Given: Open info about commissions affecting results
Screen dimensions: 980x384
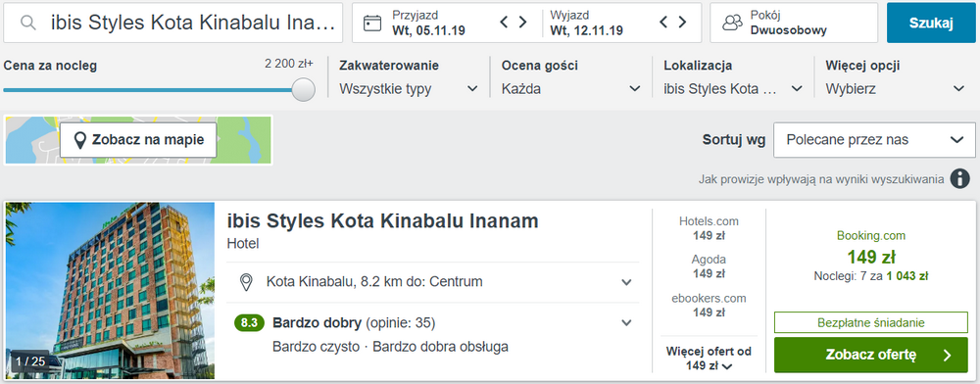Looking at the screenshot, I should (960, 178).
